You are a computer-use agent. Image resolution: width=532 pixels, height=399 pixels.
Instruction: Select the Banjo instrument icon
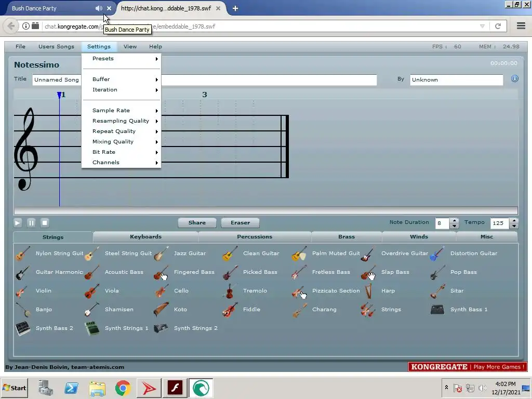click(23, 310)
